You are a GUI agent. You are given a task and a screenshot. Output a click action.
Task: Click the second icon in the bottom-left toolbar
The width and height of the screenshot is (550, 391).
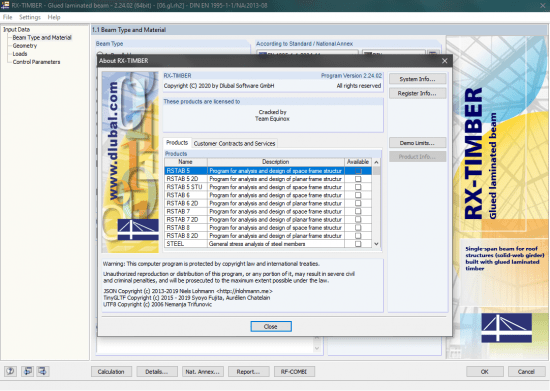[27, 371]
